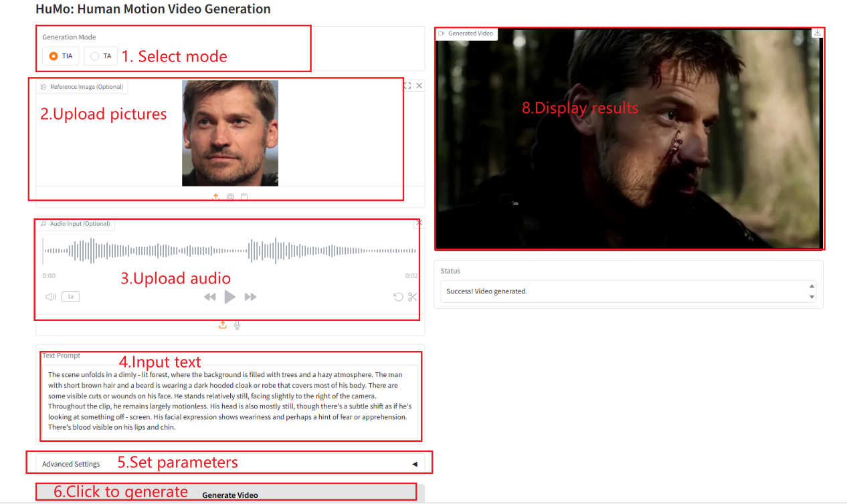Expand the Advanced Settings section
Image resolution: width=847 pixels, height=504 pixels.
coord(414,464)
